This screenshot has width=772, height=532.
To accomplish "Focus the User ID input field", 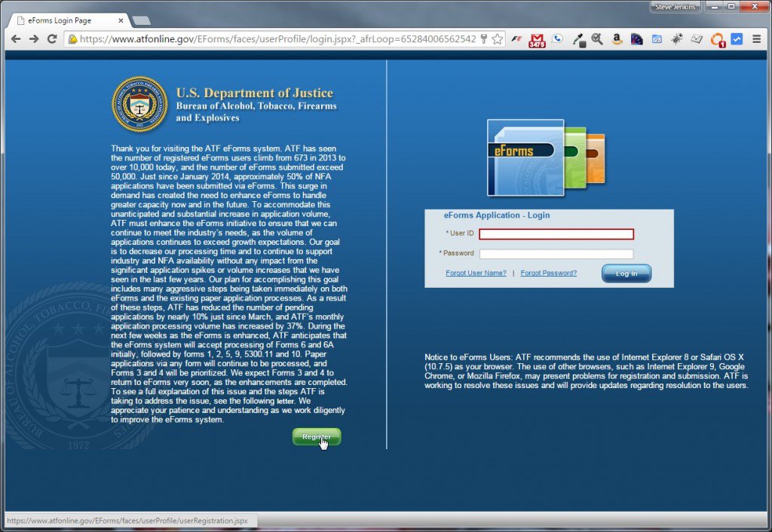I will (556, 234).
